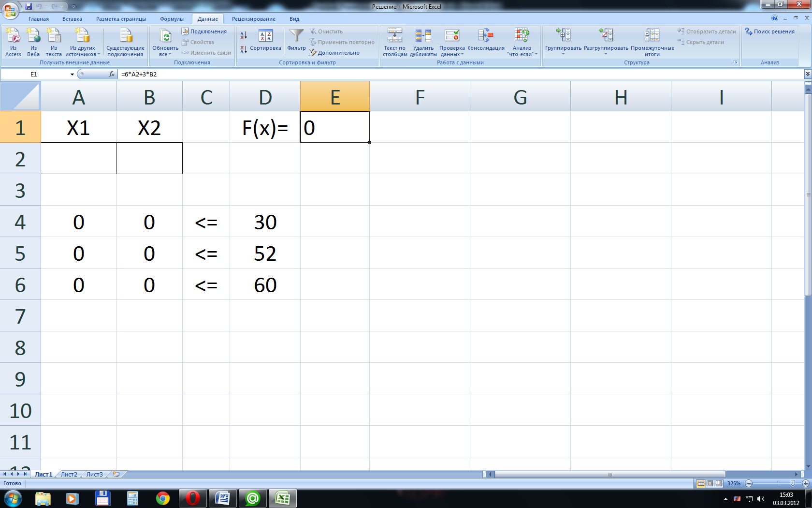Zoom out with the minus button

click(x=749, y=483)
